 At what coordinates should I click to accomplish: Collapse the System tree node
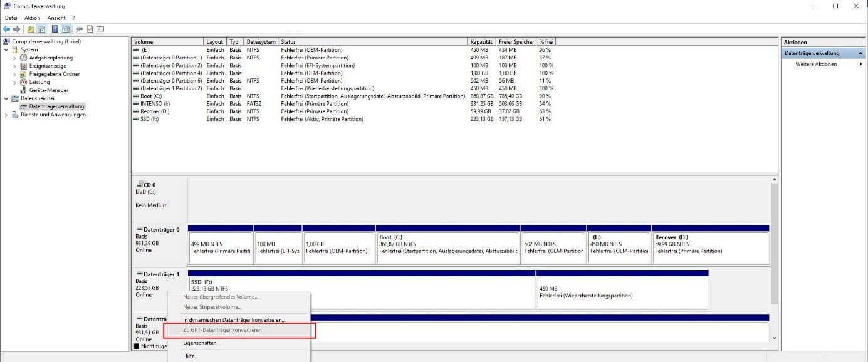6,49
